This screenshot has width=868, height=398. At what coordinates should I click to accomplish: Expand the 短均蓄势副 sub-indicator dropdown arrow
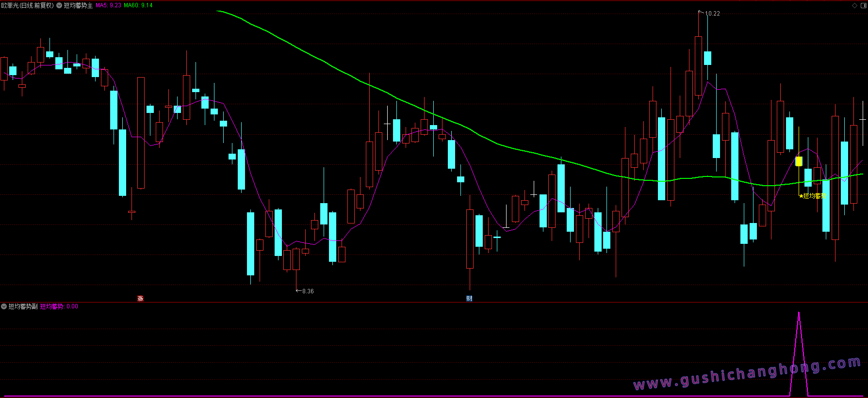(x=4, y=306)
